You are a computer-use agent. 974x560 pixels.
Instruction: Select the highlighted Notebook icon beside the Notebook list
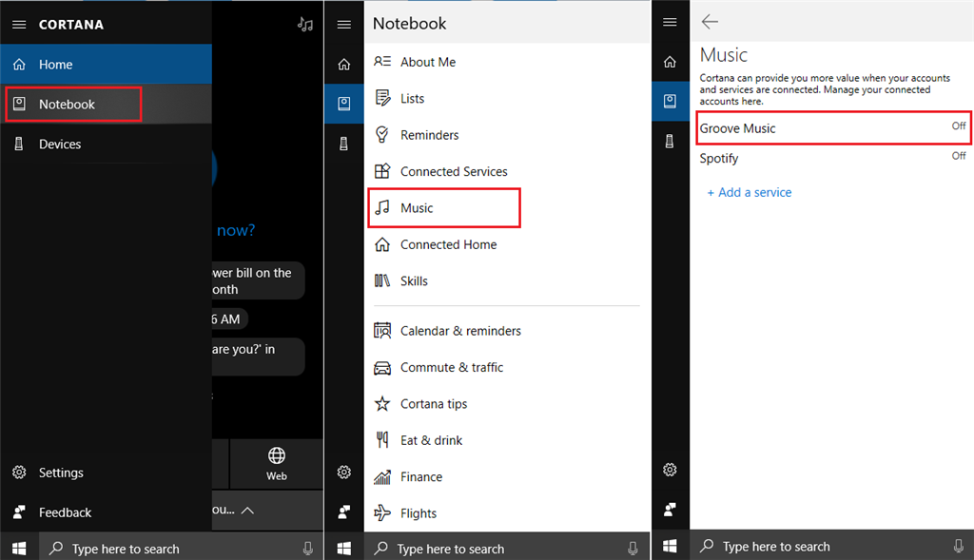point(344,105)
